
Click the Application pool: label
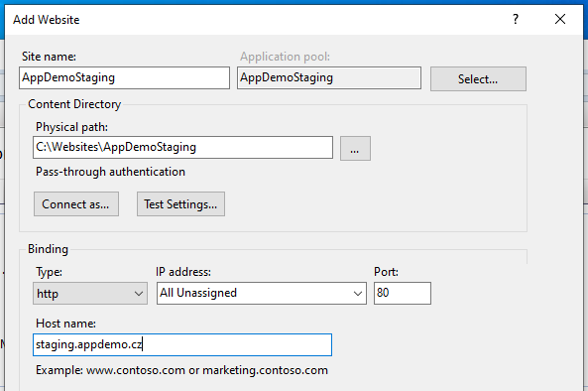[x=285, y=57]
